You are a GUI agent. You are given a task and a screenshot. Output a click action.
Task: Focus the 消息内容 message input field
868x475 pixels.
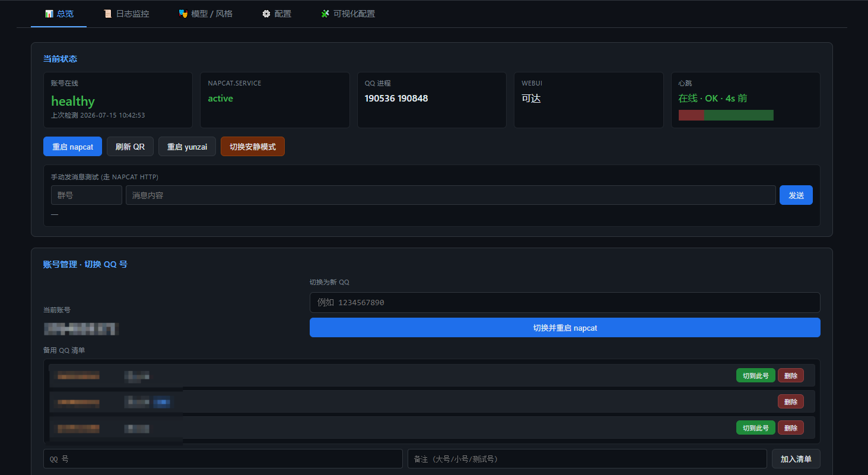coord(451,195)
